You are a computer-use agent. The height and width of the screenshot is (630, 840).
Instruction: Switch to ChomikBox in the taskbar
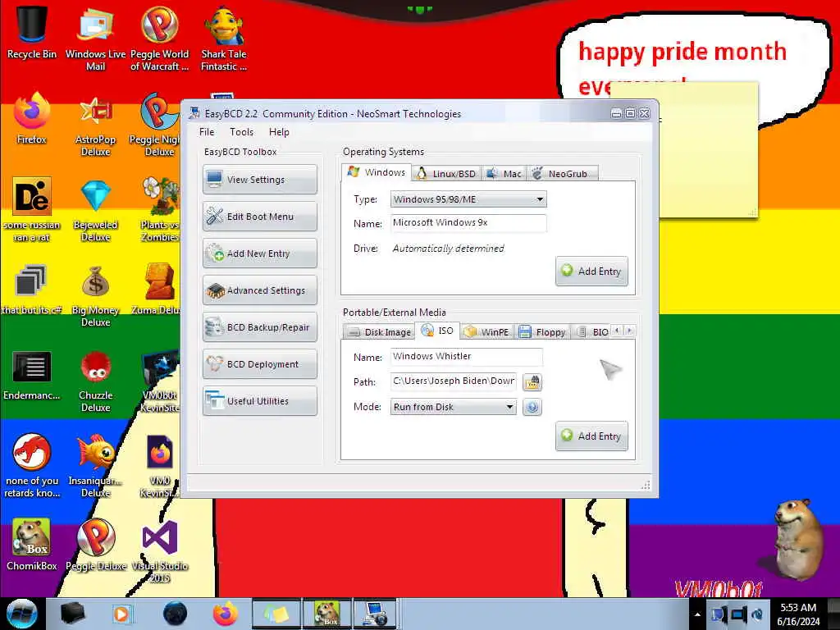326,614
